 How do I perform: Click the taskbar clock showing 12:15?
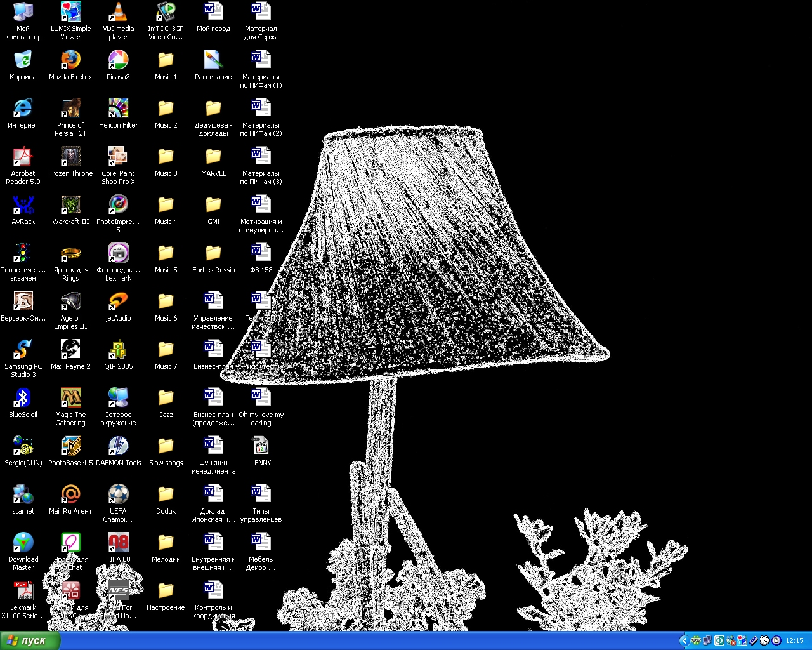pos(794,640)
